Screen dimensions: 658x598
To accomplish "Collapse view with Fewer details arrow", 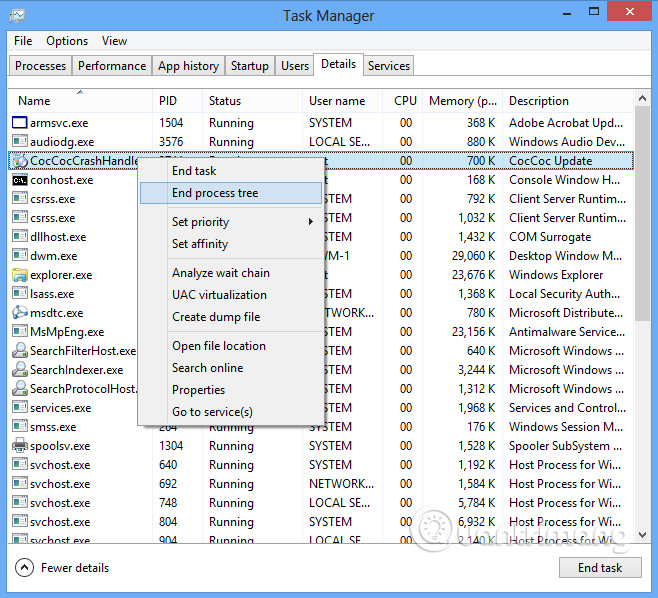I will click(24, 568).
